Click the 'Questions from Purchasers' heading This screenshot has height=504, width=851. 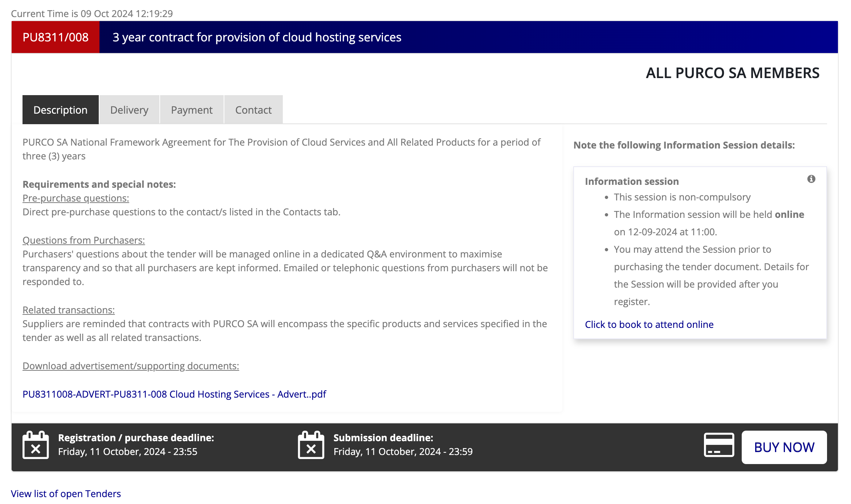pyautogui.click(x=84, y=240)
